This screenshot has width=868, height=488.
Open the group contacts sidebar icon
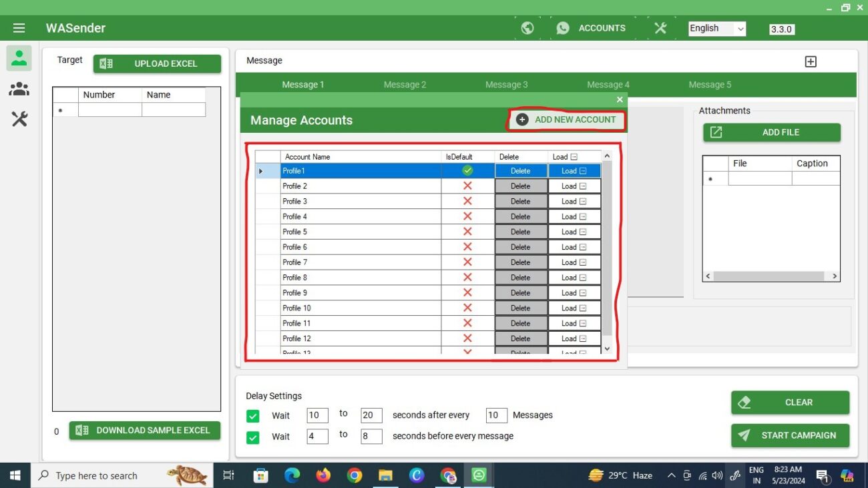[x=19, y=89]
